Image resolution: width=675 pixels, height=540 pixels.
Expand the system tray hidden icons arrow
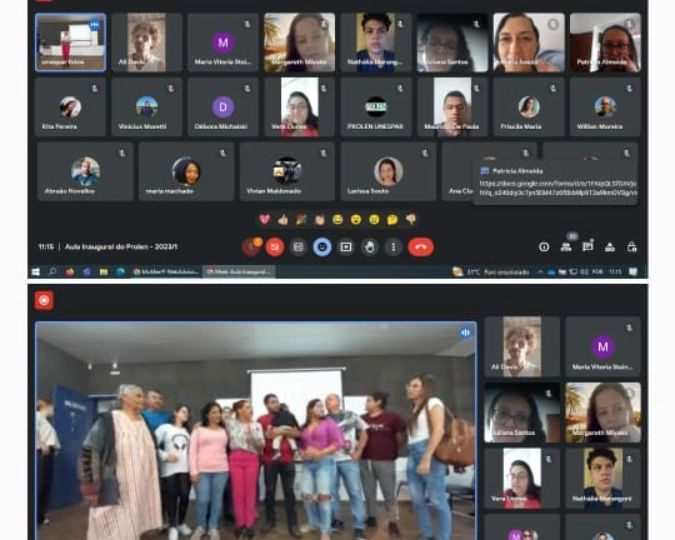540,272
